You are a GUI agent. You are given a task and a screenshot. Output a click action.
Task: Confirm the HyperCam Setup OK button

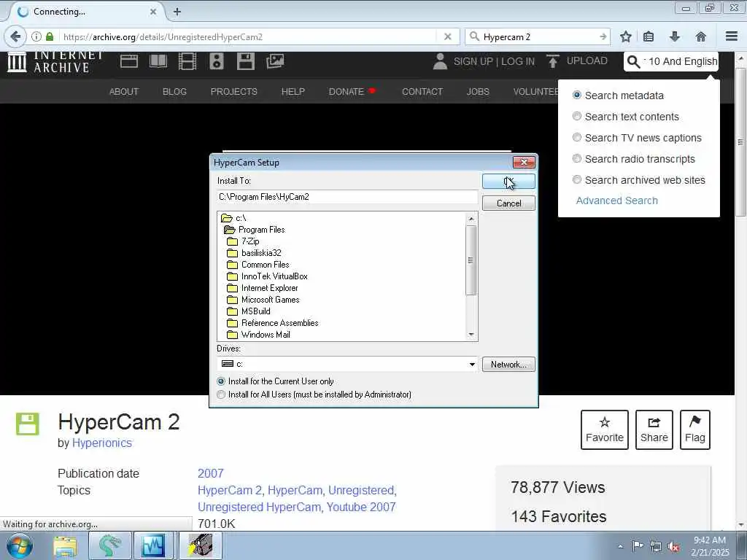click(508, 182)
